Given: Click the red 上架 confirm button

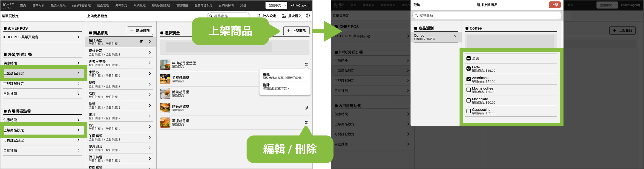Looking at the screenshot, I should pyautogui.click(x=555, y=5).
